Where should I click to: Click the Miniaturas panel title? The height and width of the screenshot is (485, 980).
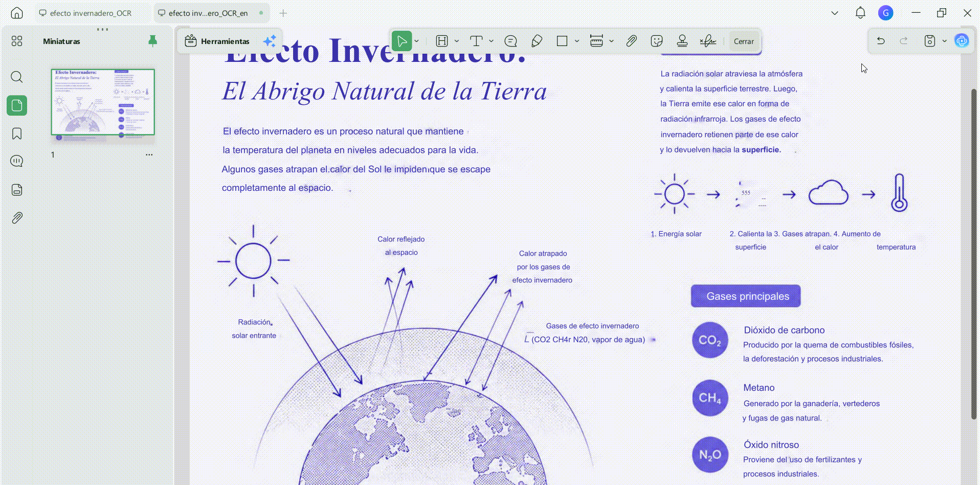61,41
